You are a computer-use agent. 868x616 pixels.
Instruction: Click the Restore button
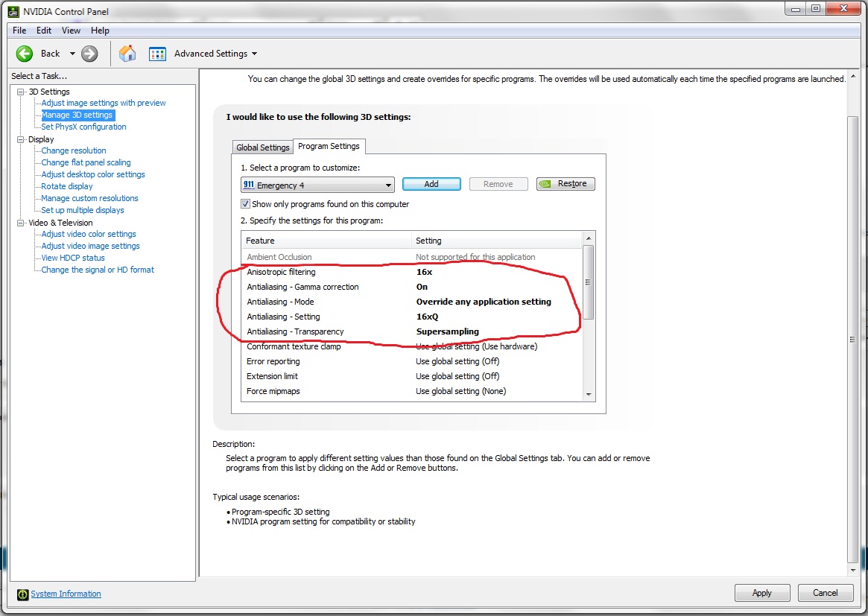(x=566, y=184)
